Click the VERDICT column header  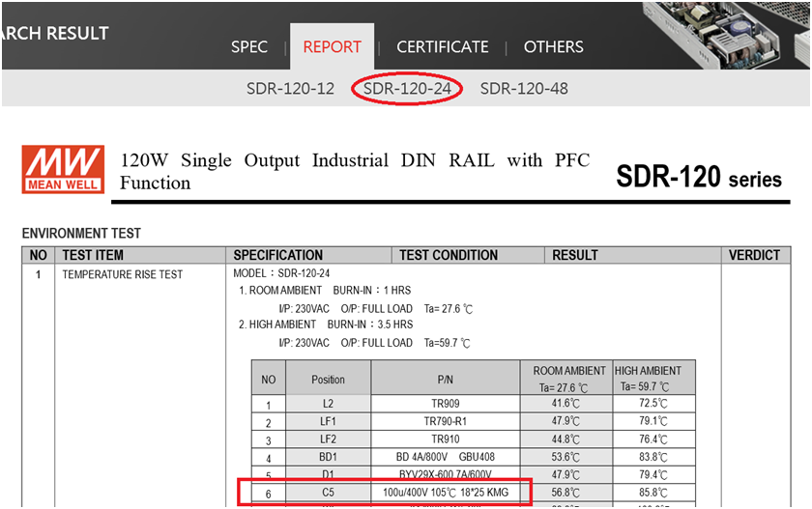(x=754, y=255)
